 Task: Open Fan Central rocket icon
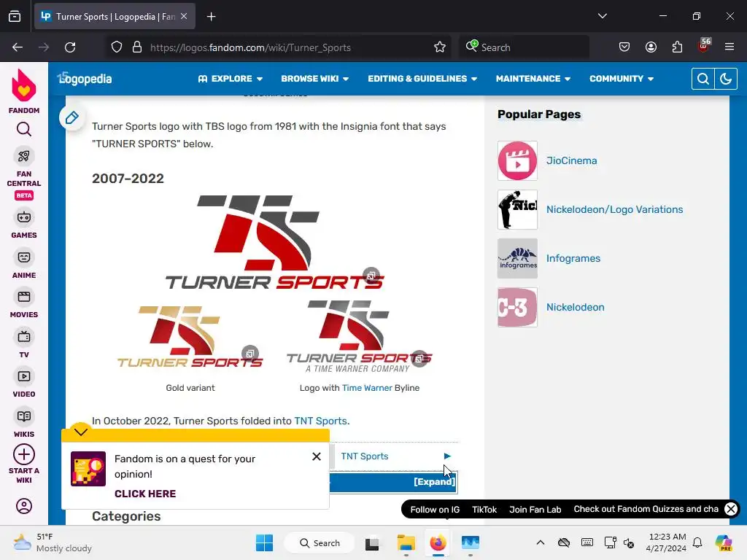[24, 156]
